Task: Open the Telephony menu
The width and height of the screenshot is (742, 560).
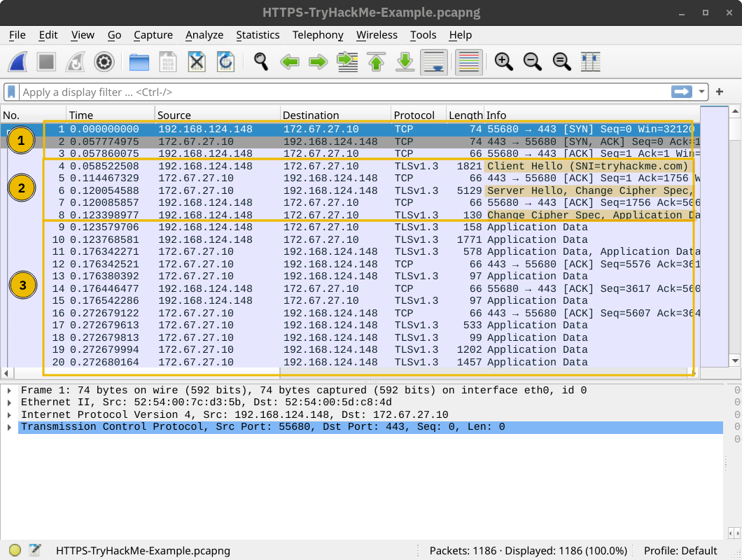Action: coord(318,35)
